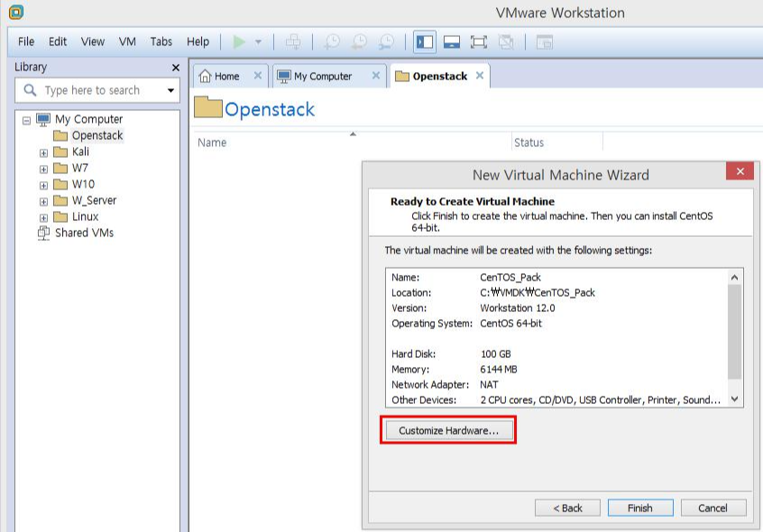Viewport: 763px width, 532px height.
Task: Expand the Linux folder node
Action: [44, 218]
